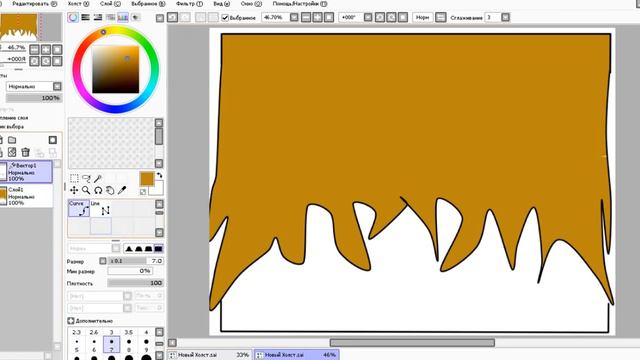Click the layer mask square icon
The height and width of the screenshot is (360, 640).
[x=53, y=140]
